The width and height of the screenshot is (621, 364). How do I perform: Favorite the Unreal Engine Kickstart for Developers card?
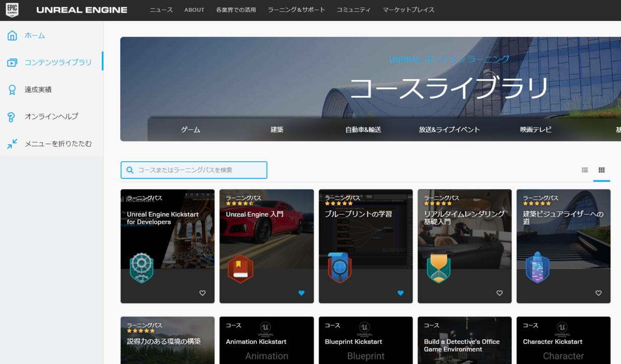[x=202, y=293]
